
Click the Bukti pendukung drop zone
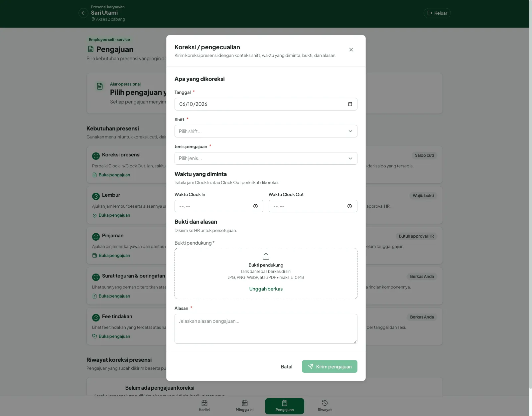(x=266, y=274)
